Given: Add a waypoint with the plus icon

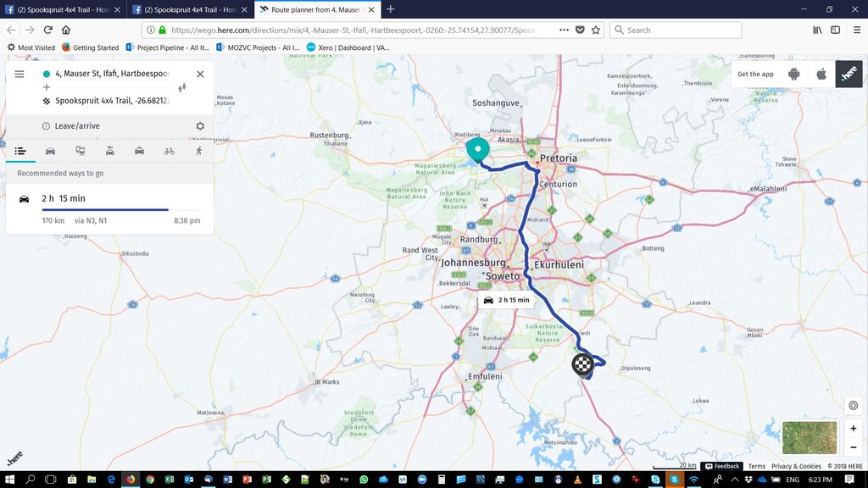Looking at the screenshot, I should (x=47, y=87).
